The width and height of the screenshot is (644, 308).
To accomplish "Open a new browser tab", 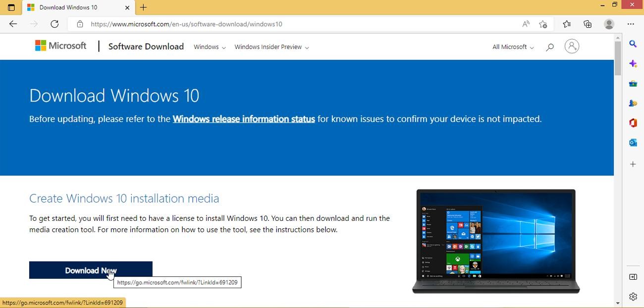I will point(143,7).
